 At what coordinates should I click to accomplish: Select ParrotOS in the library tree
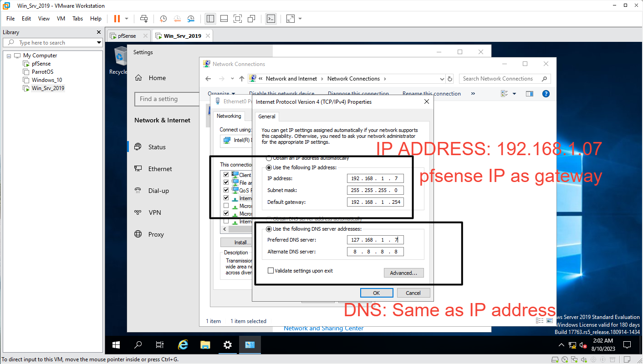point(42,72)
